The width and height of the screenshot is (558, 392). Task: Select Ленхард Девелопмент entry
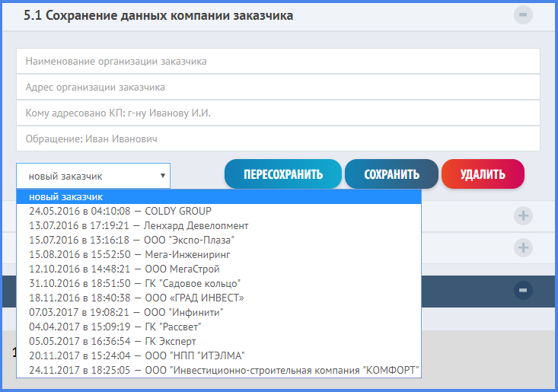pos(218,225)
